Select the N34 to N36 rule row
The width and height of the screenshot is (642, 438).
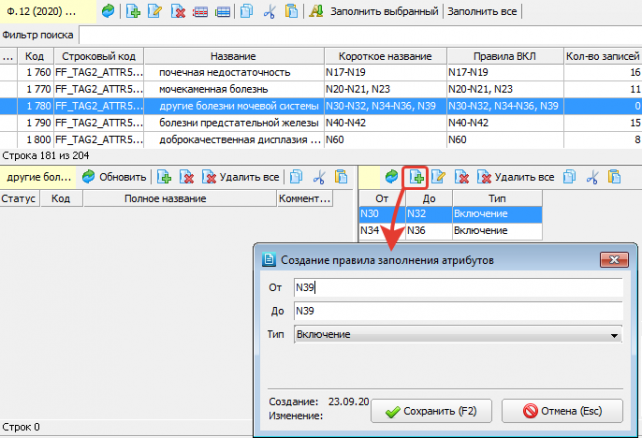point(451,231)
